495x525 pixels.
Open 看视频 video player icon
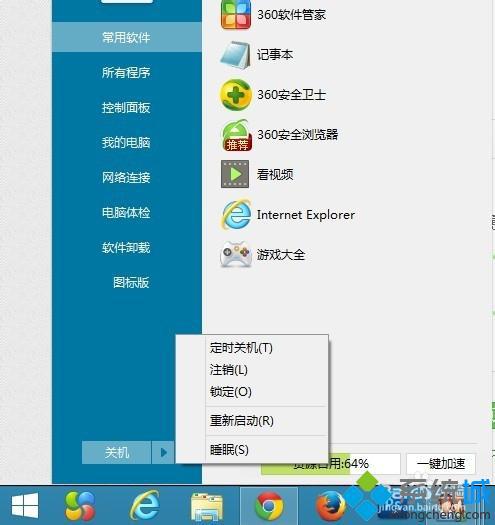click(235, 174)
